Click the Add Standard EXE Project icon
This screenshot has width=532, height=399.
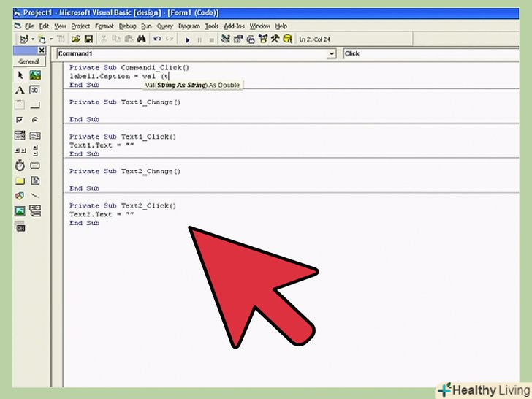(23, 39)
